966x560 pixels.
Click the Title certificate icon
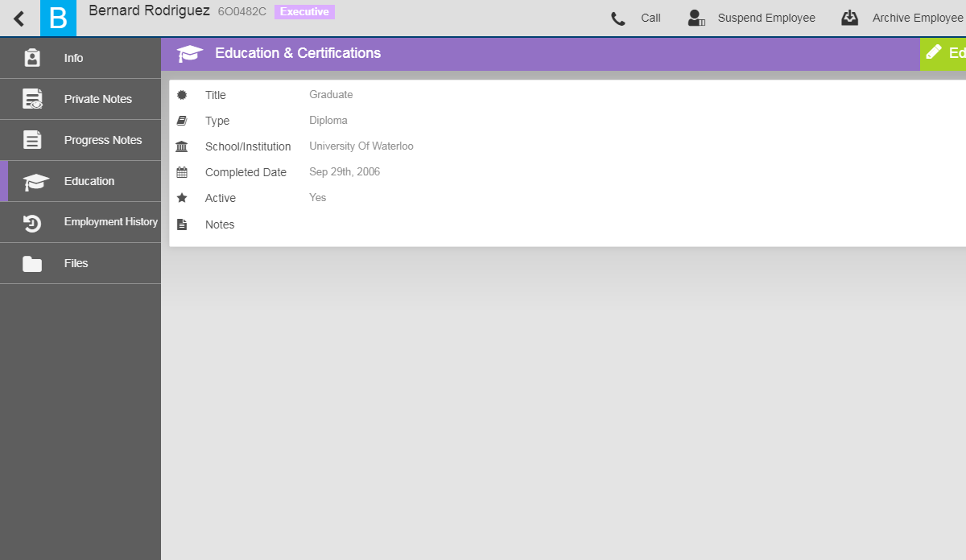pos(182,95)
